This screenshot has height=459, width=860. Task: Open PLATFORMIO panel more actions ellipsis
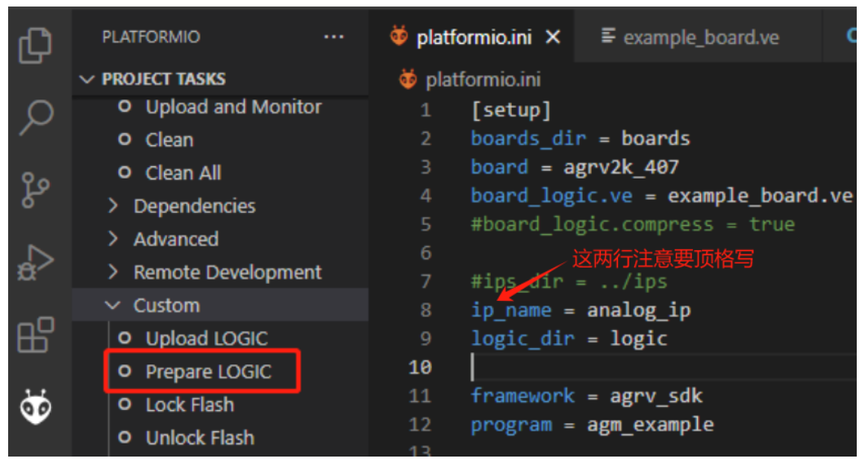click(333, 37)
